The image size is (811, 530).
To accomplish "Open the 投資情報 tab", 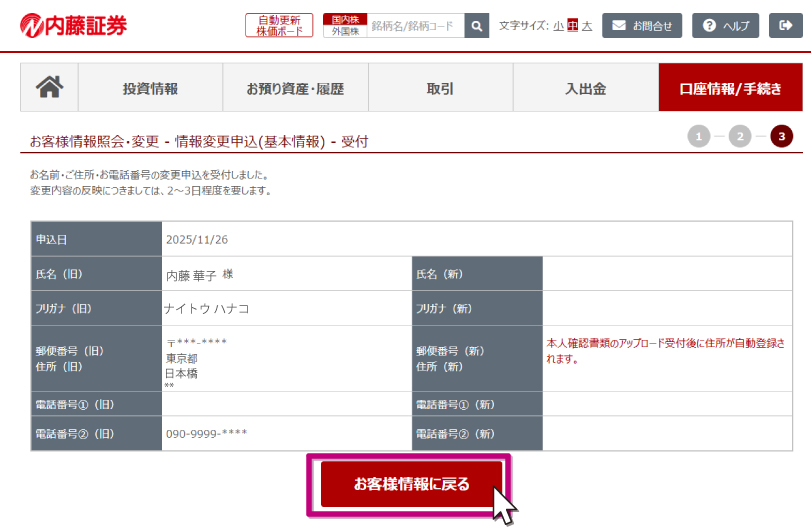I will [150, 88].
